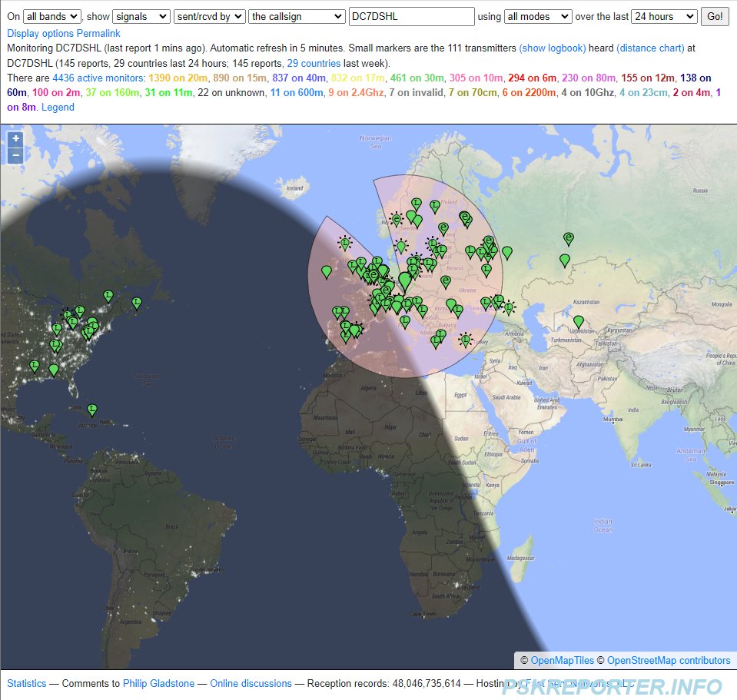Select the marker over southern Italy

[x=405, y=321]
